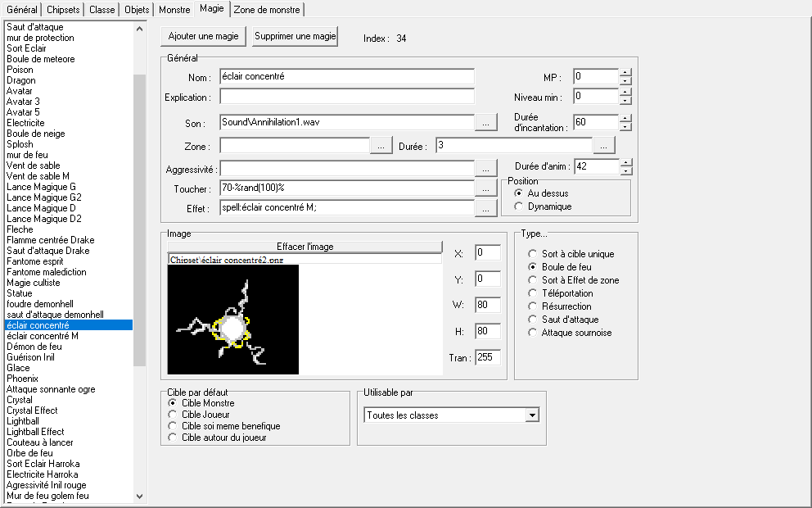Click the Toucher formula browse button

coord(487,188)
